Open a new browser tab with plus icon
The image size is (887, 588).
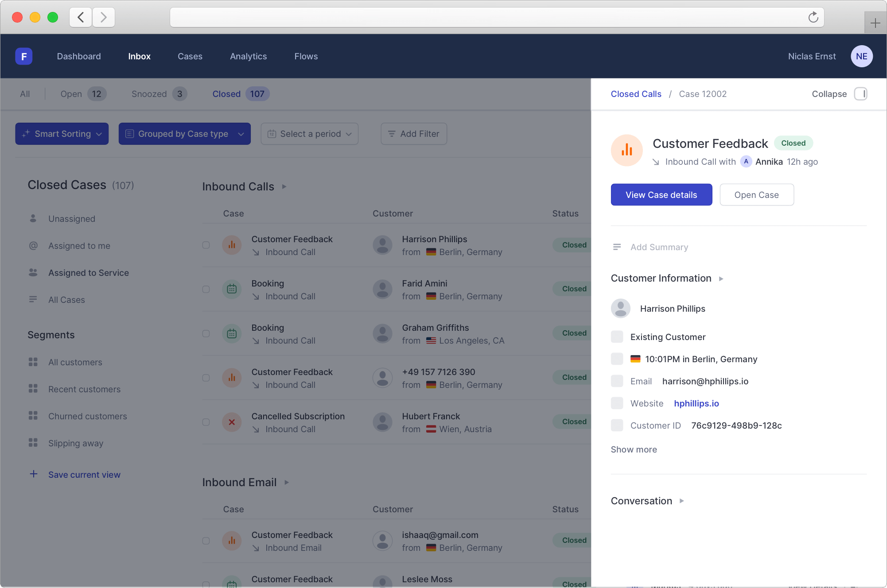[875, 23]
